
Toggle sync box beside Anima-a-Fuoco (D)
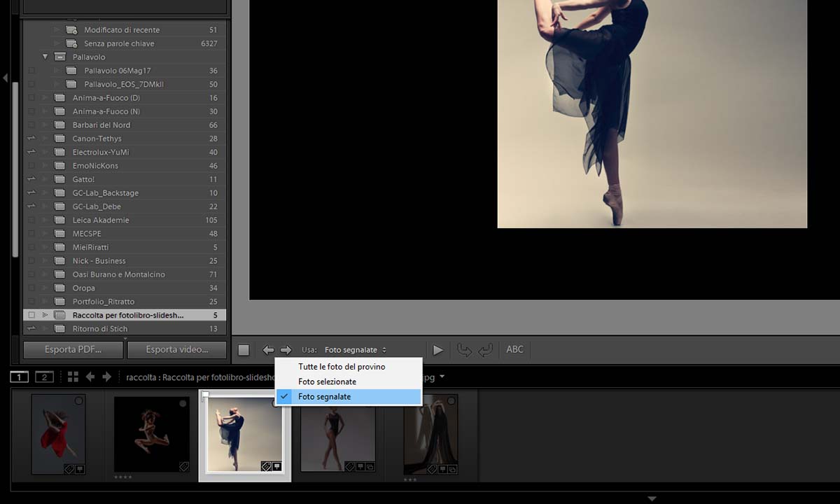coord(31,98)
